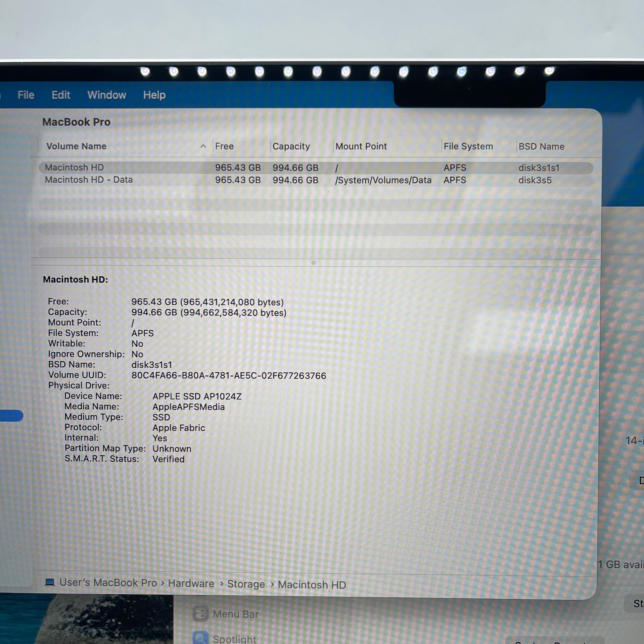This screenshot has height=644, width=644.
Task: Open the Edit menu
Action: click(61, 95)
